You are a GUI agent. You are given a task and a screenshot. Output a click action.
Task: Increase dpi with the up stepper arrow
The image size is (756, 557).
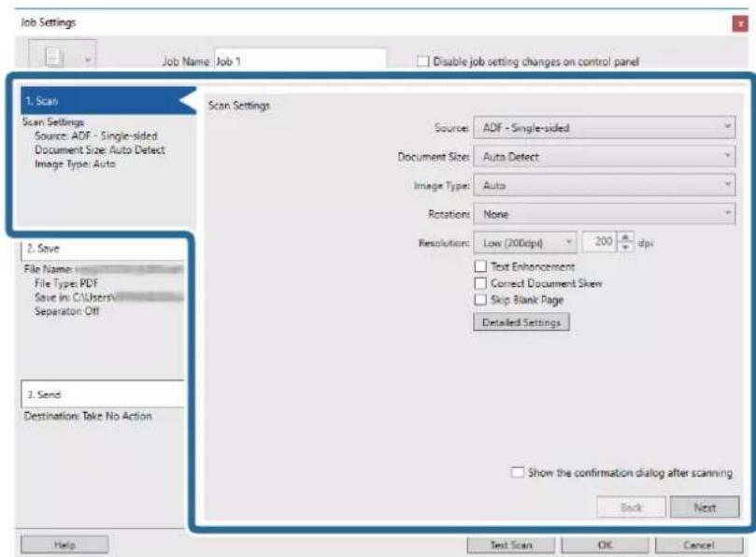pos(625,237)
